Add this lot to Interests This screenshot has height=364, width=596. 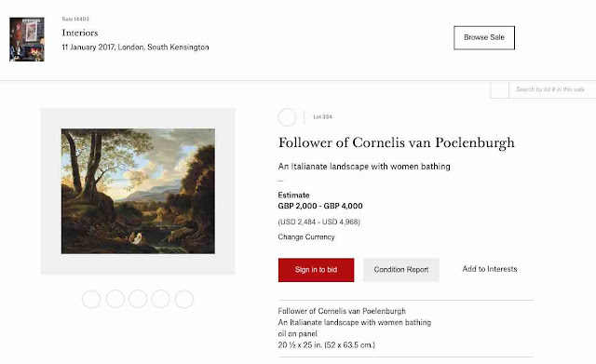tap(490, 269)
